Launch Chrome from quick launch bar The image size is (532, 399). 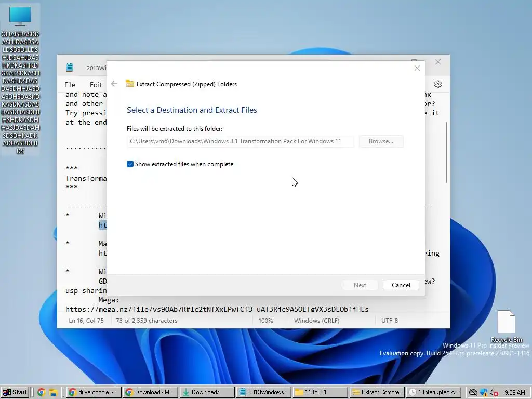(x=41, y=393)
